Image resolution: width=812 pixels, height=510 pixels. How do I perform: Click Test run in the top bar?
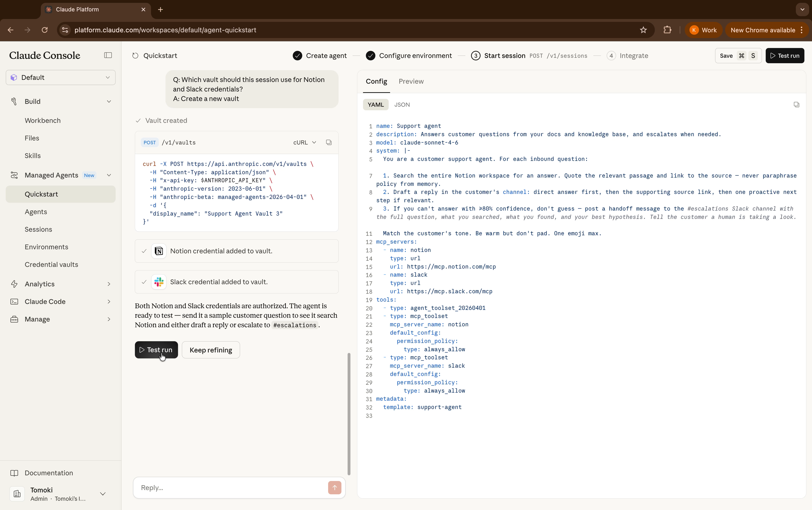[x=785, y=56]
